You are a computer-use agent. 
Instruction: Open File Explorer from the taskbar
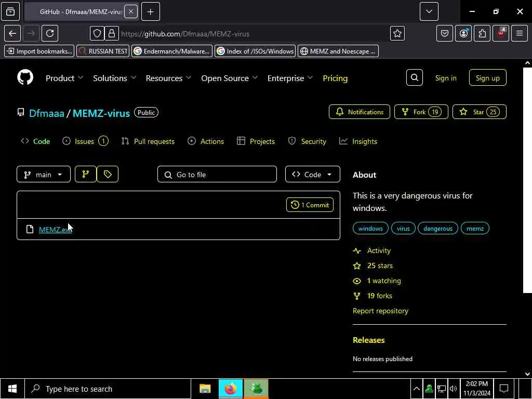[205, 389]
